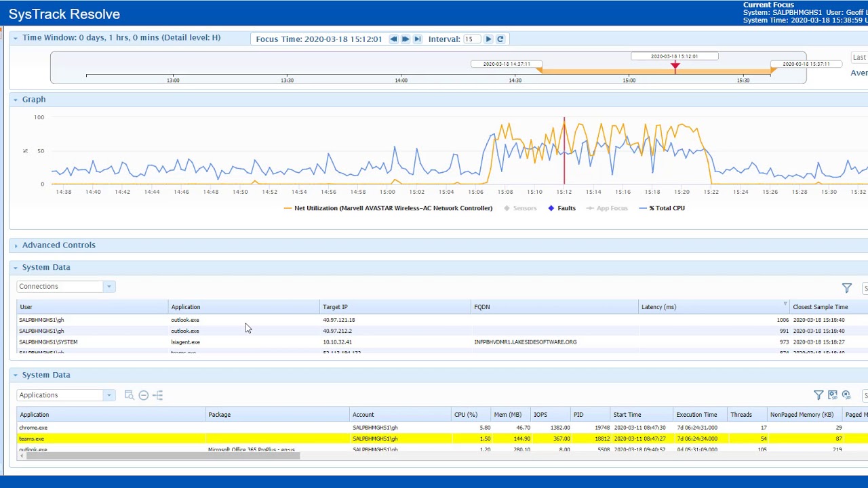The image size is (868, 488).
Task: Sort by NonPaged Memory (KB) column
Action: tap(804, 415)
